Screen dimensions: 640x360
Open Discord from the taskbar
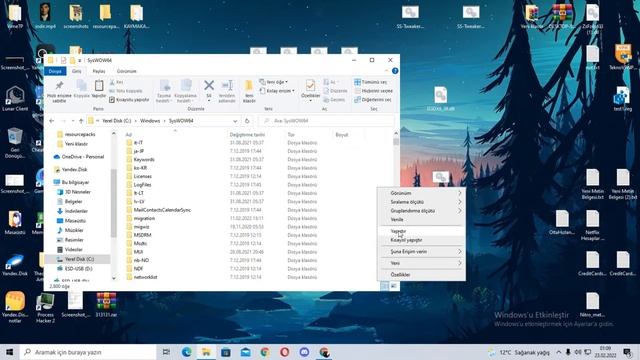(x=304, y=352)
